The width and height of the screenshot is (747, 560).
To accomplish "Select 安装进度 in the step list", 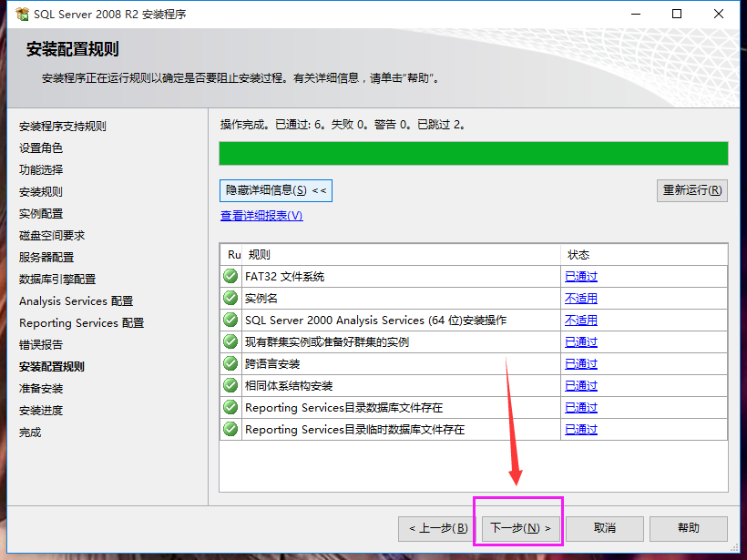I will [41, 411].
